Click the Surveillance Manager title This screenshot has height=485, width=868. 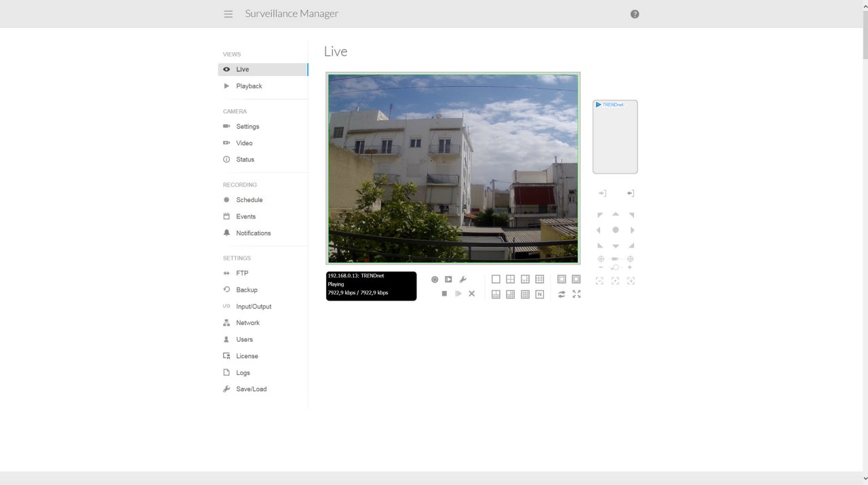coord(292,14)
